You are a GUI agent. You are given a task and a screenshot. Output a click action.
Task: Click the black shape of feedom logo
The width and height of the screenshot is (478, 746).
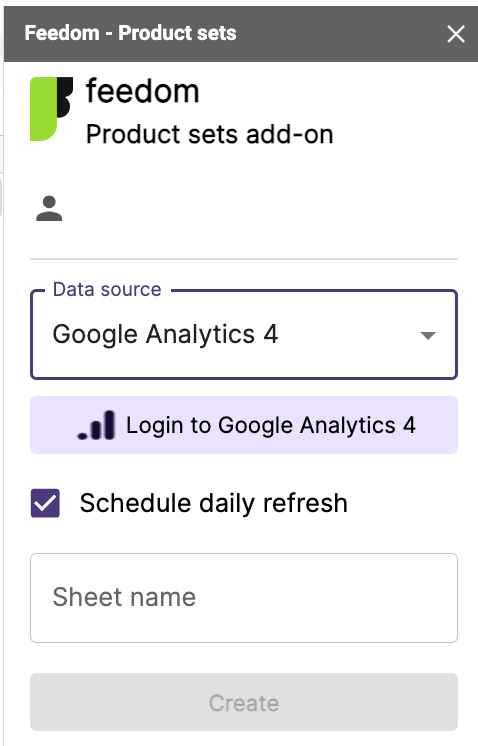pyautogui.click(x=65, y=97)
